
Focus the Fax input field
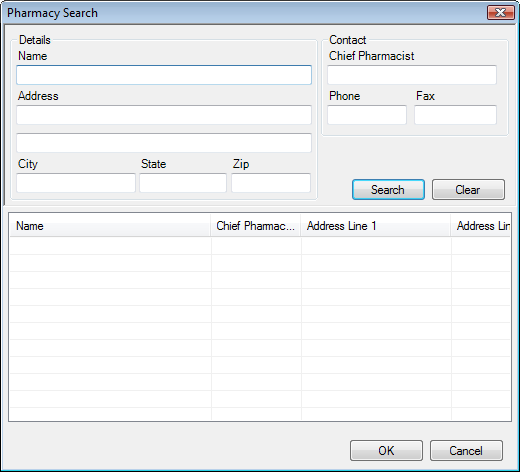coord(455,115)
